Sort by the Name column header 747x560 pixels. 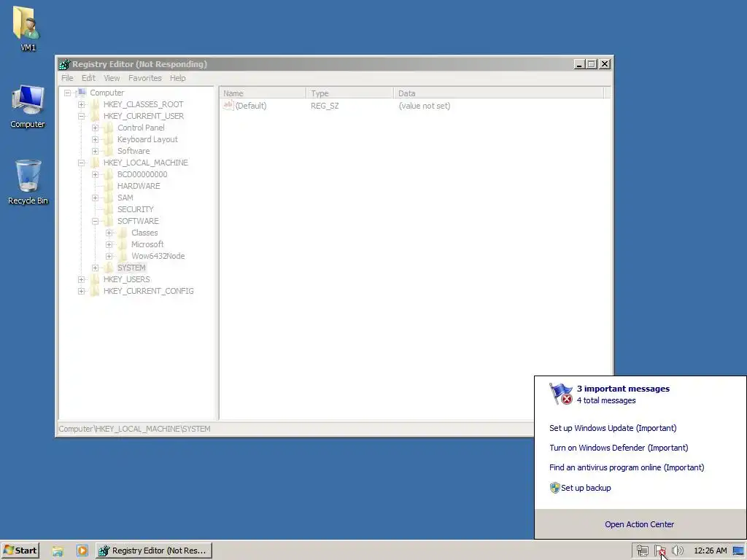point(263,93)
